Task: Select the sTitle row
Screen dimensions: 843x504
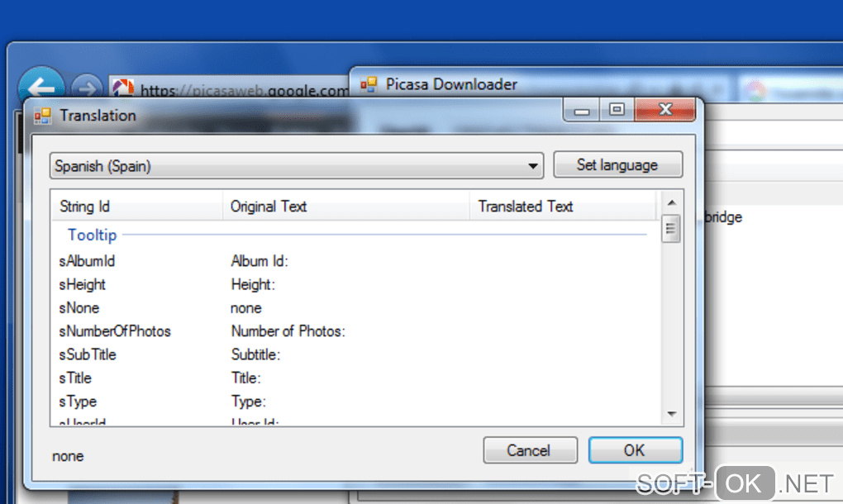Action: 355,378
